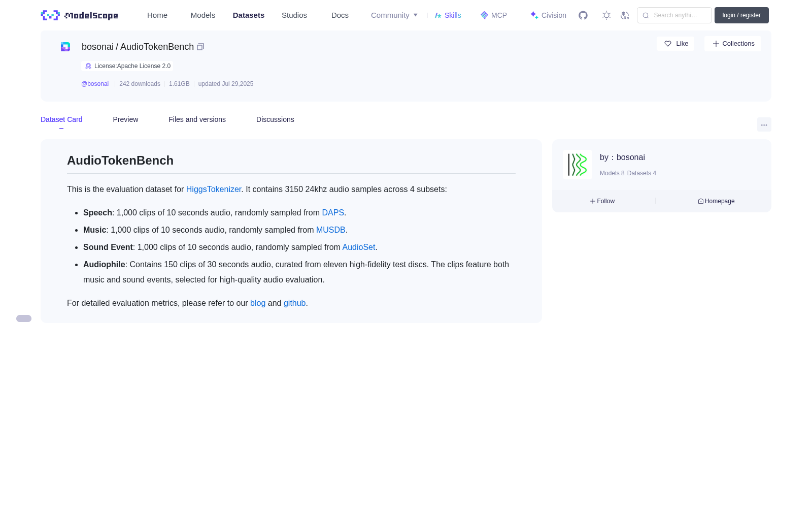Click the heart icon on Like
Image resolution: width=812 pixels, height=508 pixels.
point(668,44)
